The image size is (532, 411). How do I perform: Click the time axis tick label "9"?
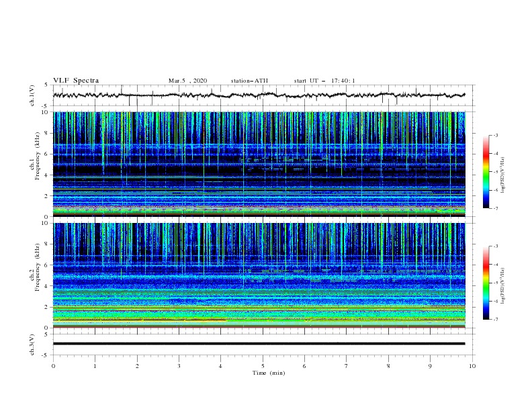click(x=430, y=366)
